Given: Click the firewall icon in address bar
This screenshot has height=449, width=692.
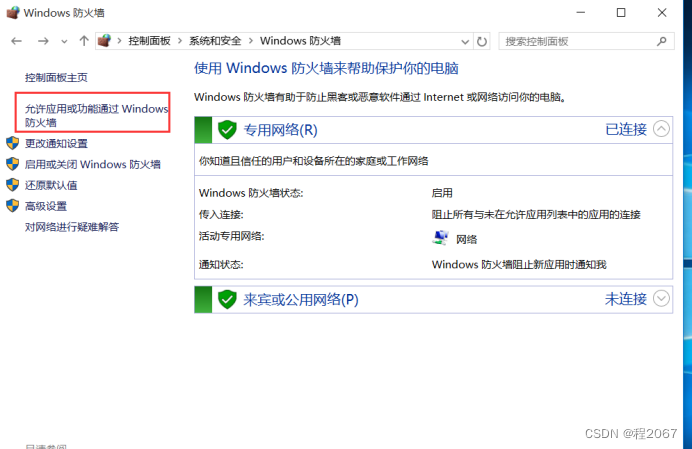Looking at the screenshot, I should coord(104,41).
